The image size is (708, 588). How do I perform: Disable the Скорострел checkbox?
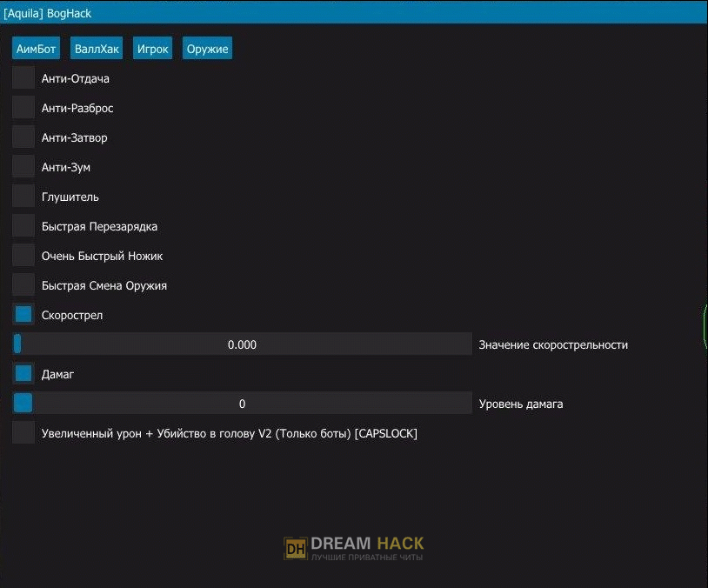coord(23,315)
